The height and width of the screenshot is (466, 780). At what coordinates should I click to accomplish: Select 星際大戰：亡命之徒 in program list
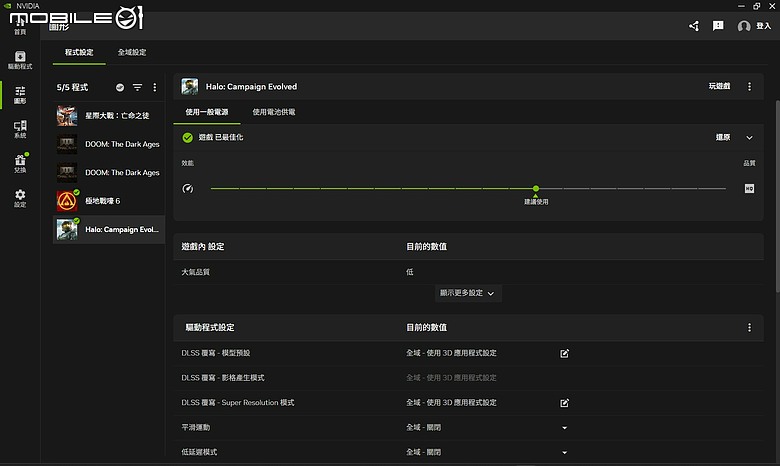click(109, 115)
